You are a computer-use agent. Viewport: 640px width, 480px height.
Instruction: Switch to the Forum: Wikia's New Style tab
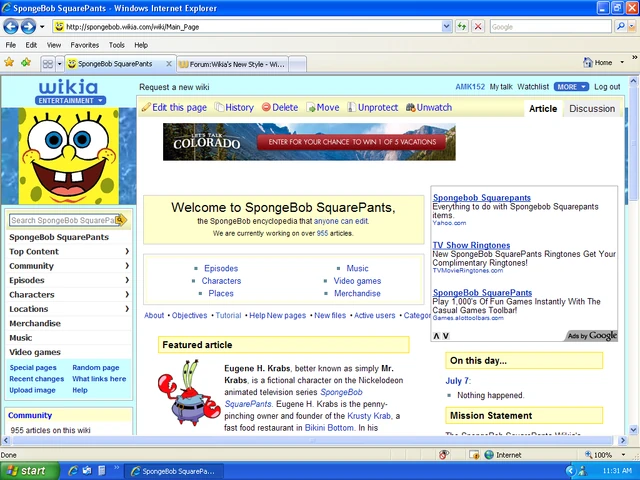click(232, 64)
